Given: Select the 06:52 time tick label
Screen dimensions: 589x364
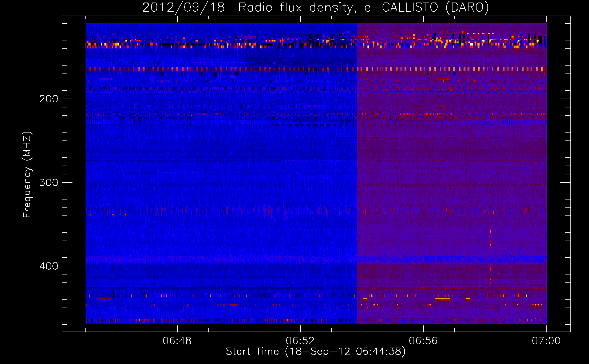Looking at the screenshot, I should pos(300,341).
